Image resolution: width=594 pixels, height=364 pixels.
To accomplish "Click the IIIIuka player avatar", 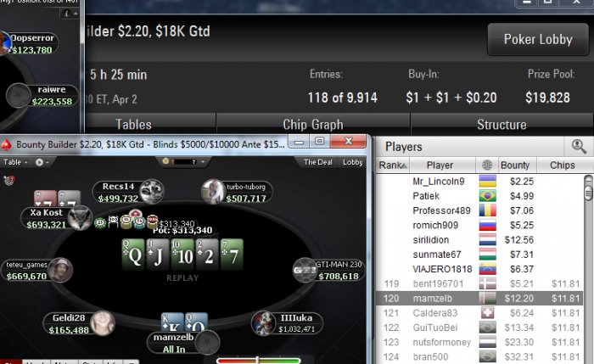I will 263,323.
